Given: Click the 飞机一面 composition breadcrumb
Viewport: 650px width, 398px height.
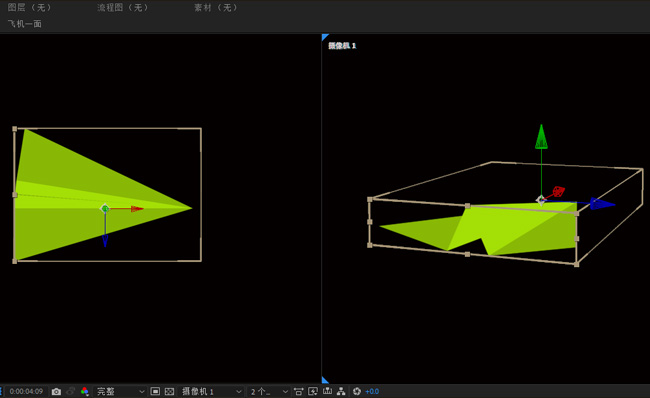Looking at the screenshot, I should click(x=24, y=24).
